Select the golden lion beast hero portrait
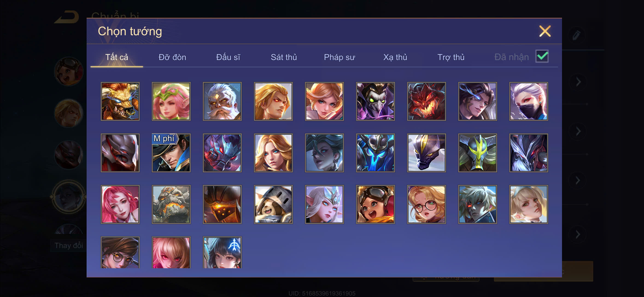Screen dimensions: 644x297 point(120,101)
